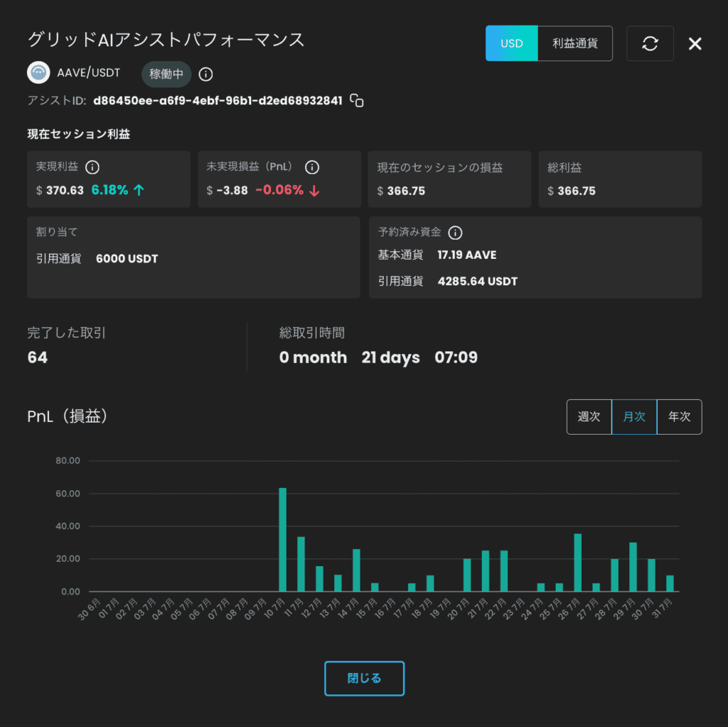This screenshot has width=728, height=727.
Task: Switch currency display to 利益通貨
Action: pyautogui.click(x=574, y=43)
